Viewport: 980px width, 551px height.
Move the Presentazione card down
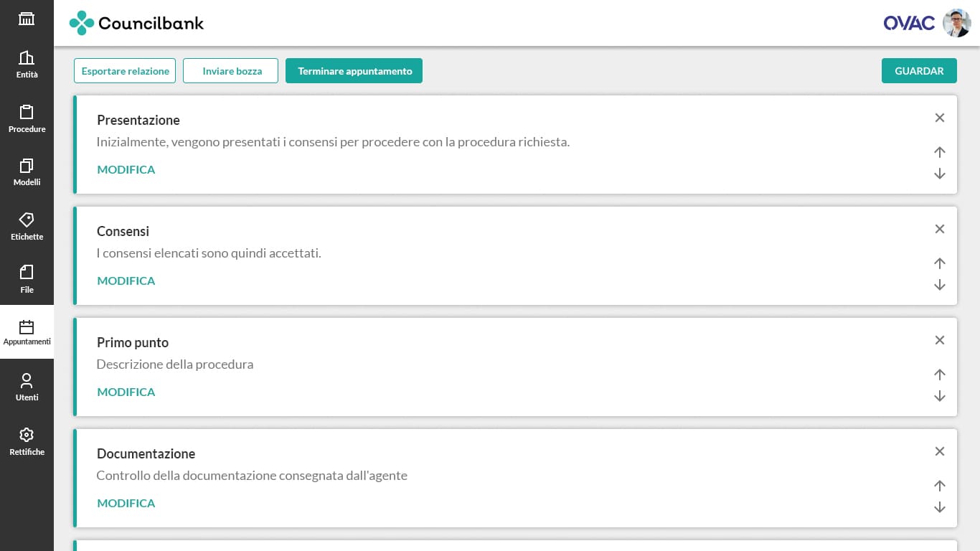point(939,174)
